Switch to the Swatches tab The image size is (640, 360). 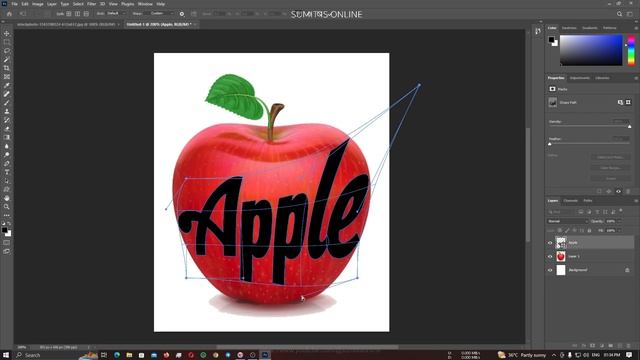569,28
